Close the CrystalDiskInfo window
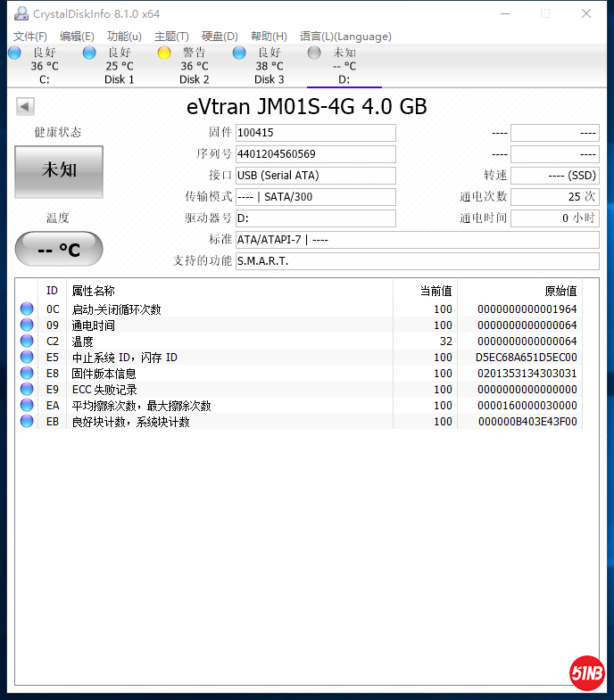The image size is (614, 700). click(586, 14)
